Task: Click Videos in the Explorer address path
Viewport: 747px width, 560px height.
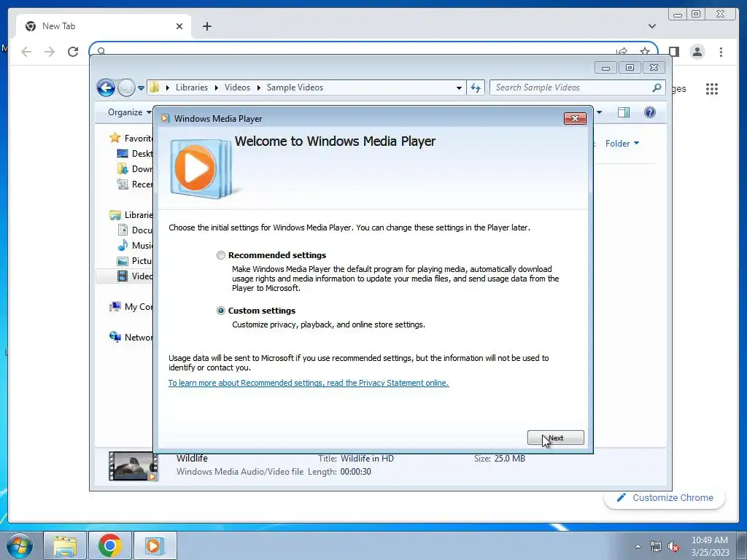Action: [237, 87]
